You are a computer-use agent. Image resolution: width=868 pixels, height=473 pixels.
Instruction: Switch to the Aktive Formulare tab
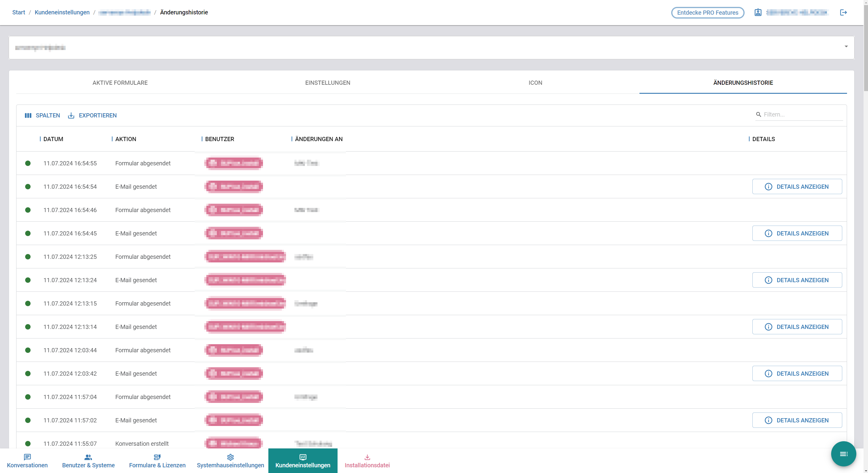click(x=120, y=83)
